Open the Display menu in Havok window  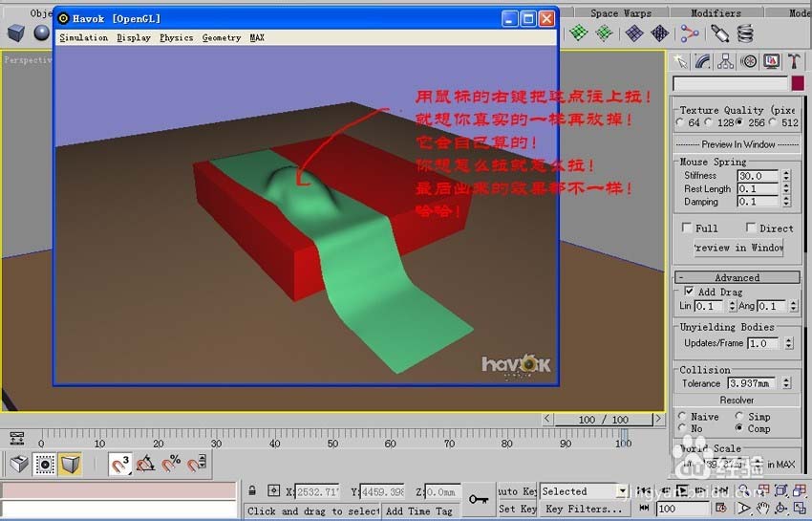pyautogui.click(x=134, y=38)
